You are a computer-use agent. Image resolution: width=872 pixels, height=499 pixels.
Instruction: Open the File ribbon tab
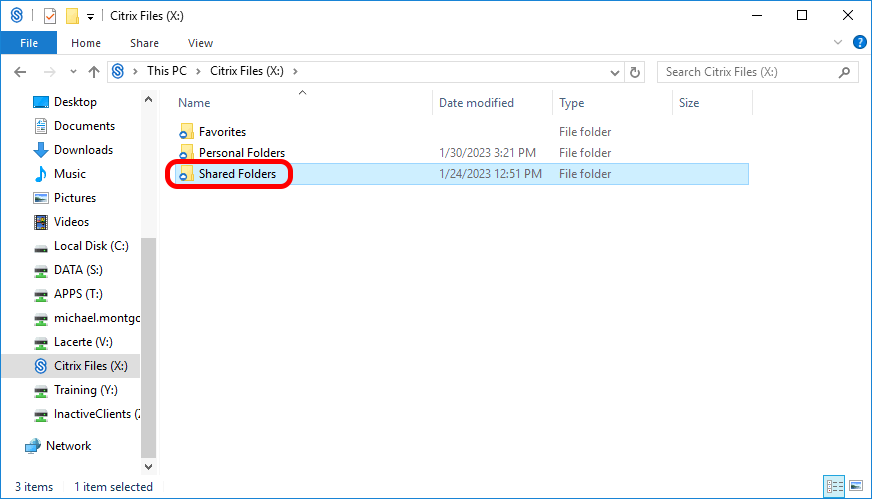click(x=29, y=43)
